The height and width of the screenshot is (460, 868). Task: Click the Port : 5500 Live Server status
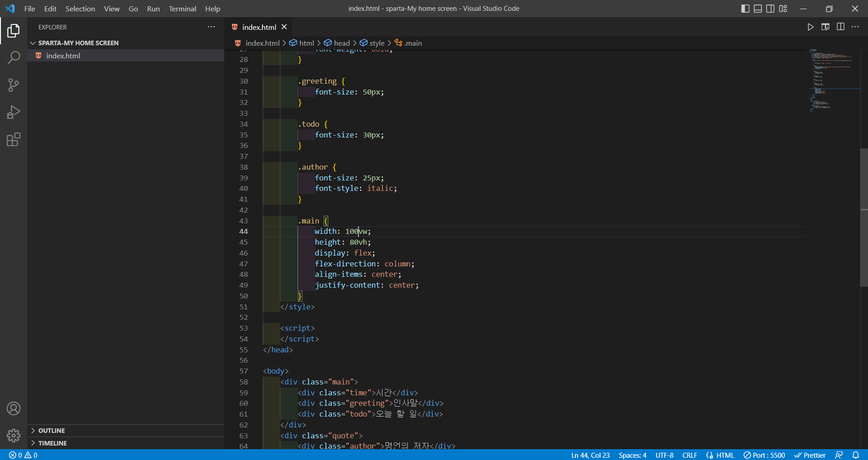764,455
